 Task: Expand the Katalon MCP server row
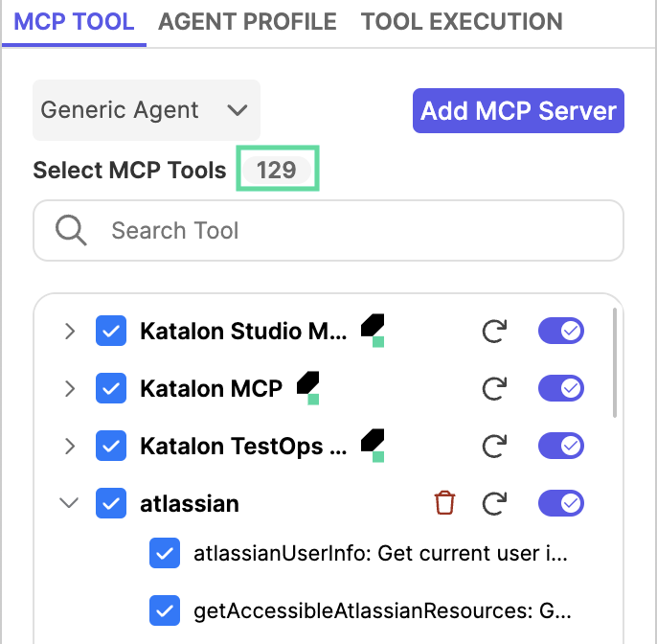[70, 389]
